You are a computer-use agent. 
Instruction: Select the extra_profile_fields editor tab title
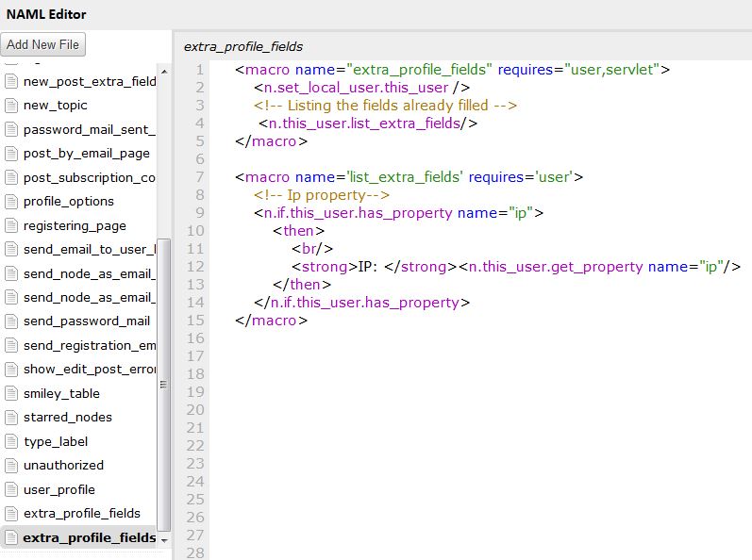click(x=242, y=46)
